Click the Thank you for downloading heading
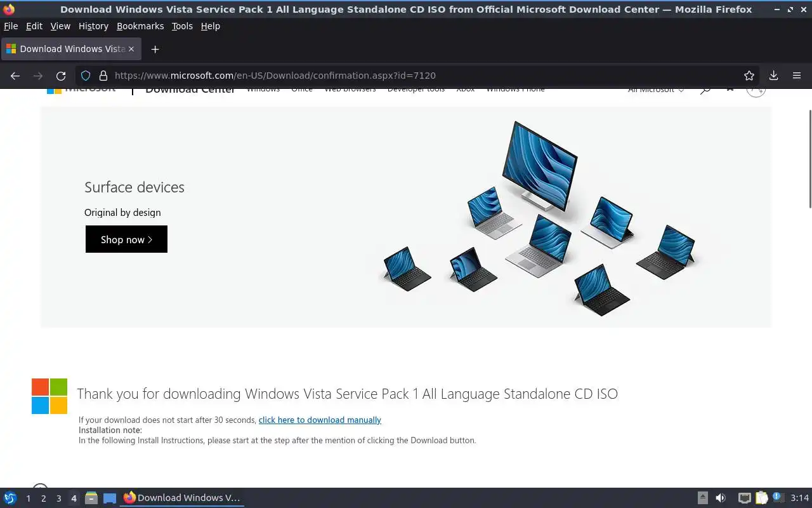 pos(347,394)
